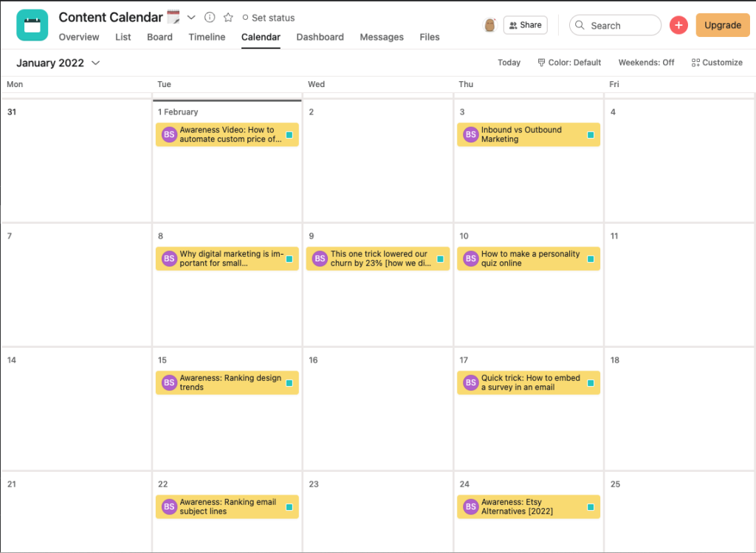Screen dimensions: 756x553
Task: Click BS avatar on Awareness: Etsy Alternatives task
Action: pos(470,506)
